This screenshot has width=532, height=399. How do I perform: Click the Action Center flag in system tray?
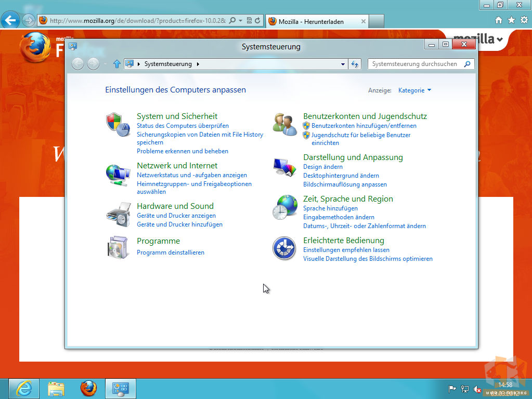452,389
